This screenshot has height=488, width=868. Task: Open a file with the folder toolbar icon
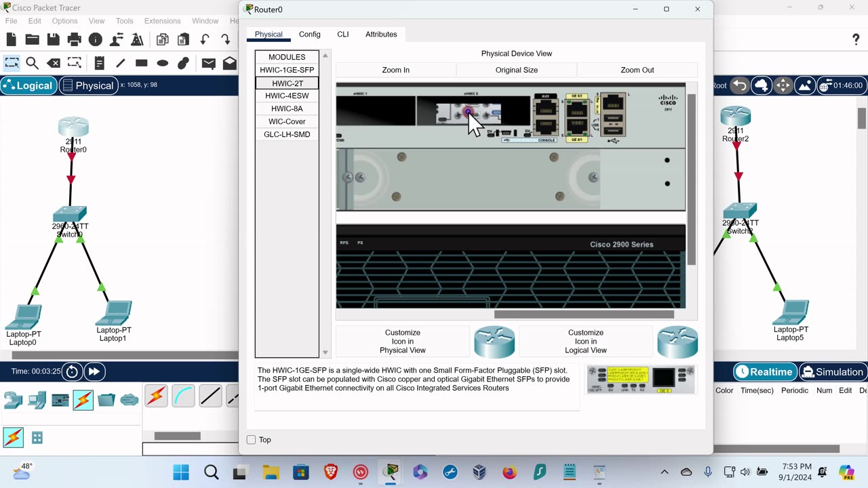32,40
